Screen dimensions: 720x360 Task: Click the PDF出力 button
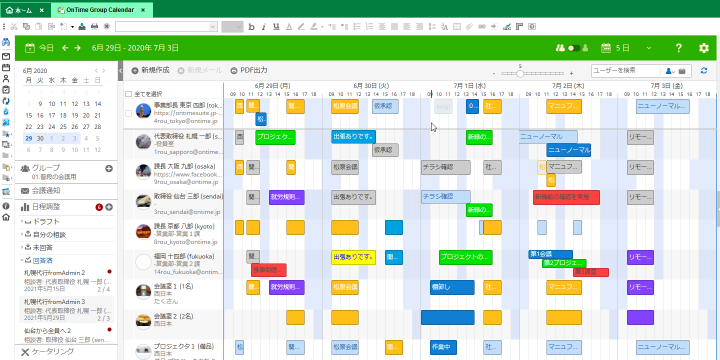[249, 70]
